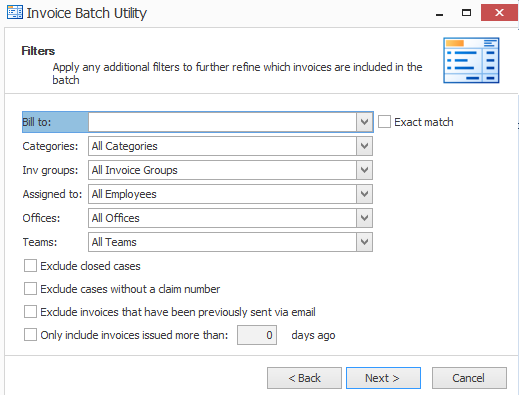Toggle Only include invoices issued more than
Image resolution: width=519 pixels, height=395 pixels.
click(x=30, y=335)
